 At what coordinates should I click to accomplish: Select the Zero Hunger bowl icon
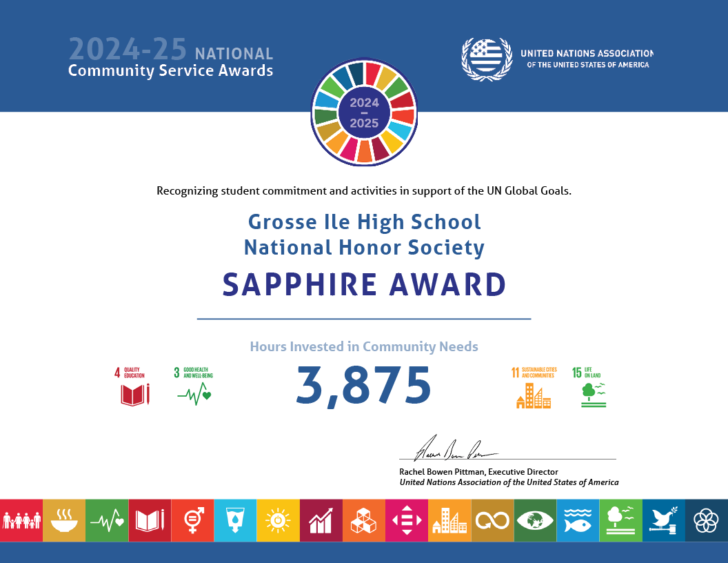coord(64,520)
